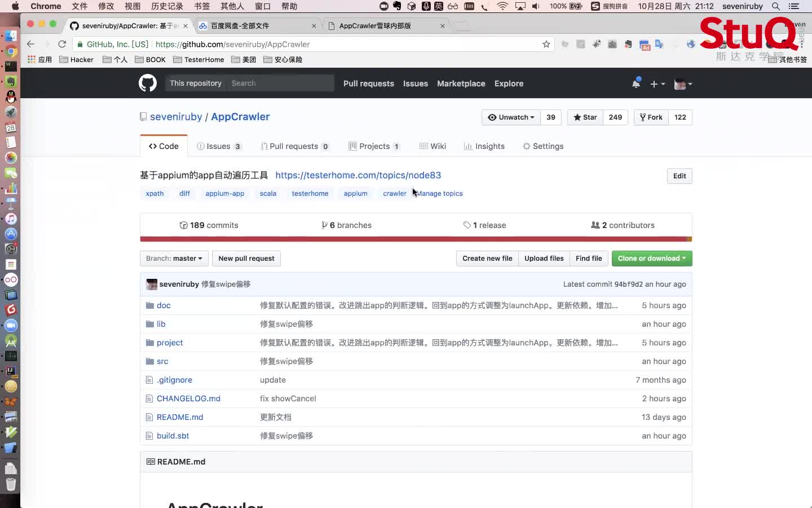
Task: Open the Clone or download dropdown
Action: (651, 259)
